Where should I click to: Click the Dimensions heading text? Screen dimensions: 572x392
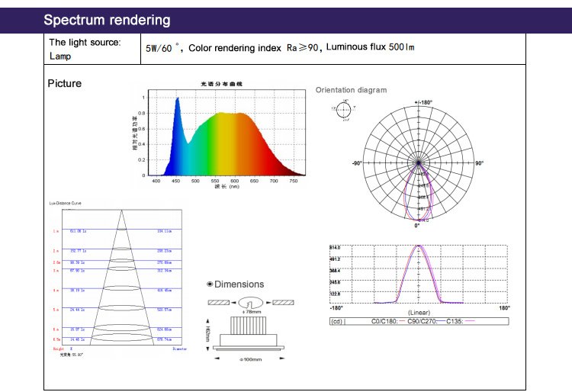pos(239,284)
